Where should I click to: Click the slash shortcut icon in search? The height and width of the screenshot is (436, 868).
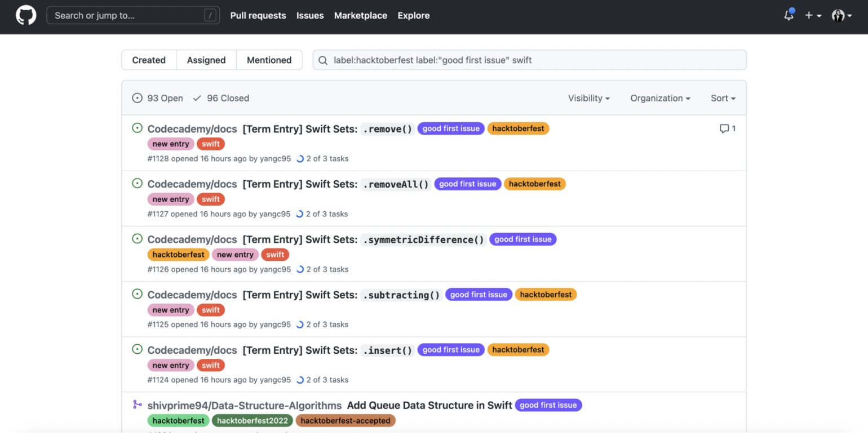210,16
